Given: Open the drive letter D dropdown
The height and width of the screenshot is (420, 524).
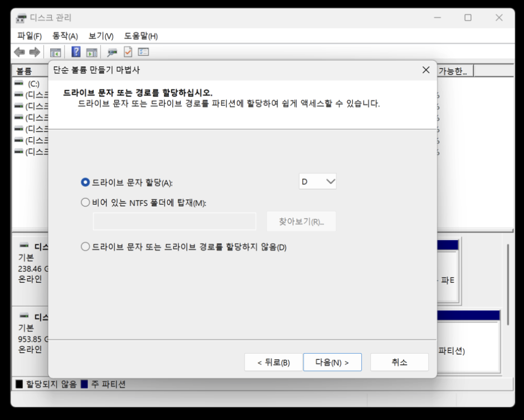Looking at the screenshot, I should click(x=318, y=182).
